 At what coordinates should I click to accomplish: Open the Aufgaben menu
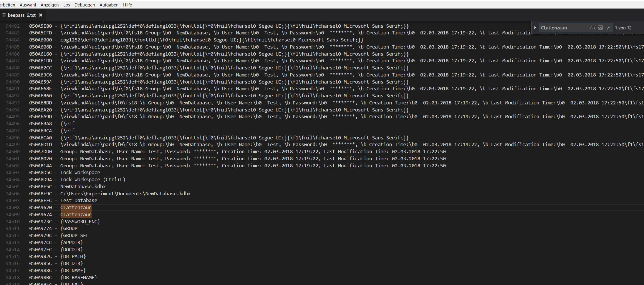click(109, 5)
